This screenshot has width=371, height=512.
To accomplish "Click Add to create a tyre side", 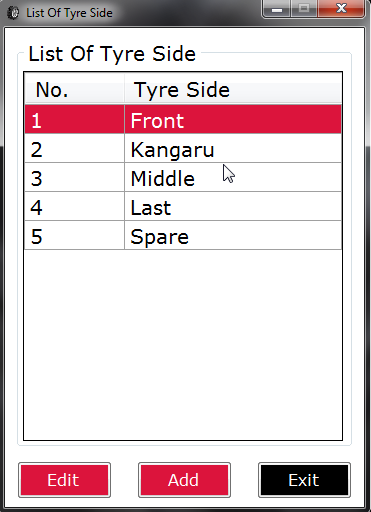I will click(184, 480).
